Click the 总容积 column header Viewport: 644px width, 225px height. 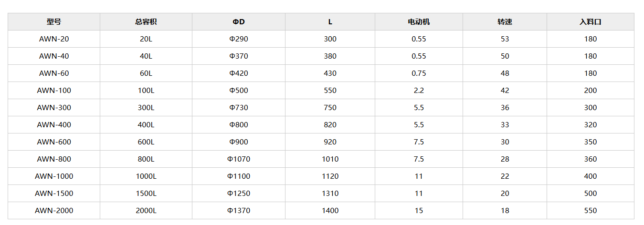(146, 22)
